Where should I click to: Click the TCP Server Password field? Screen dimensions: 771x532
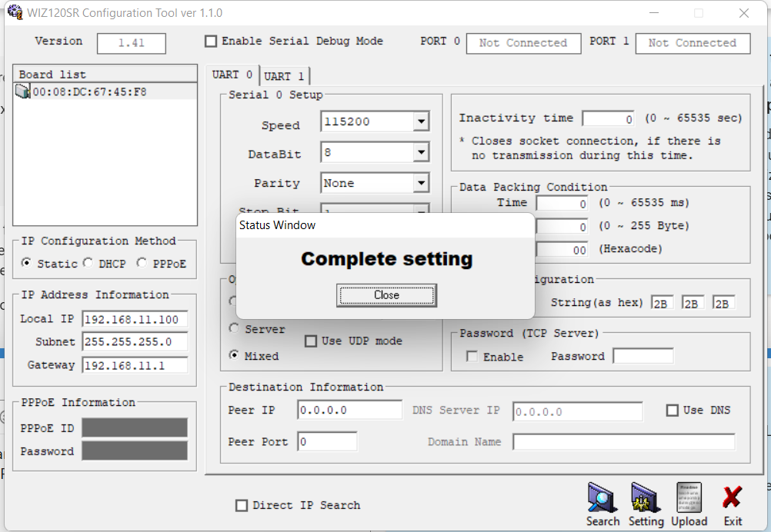[643, 356]
